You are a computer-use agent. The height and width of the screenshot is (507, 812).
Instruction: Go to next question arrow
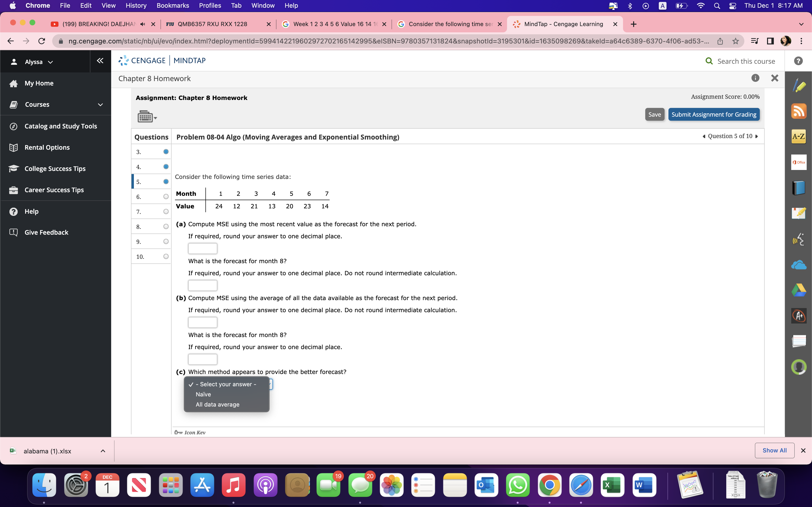pos(757,136)
